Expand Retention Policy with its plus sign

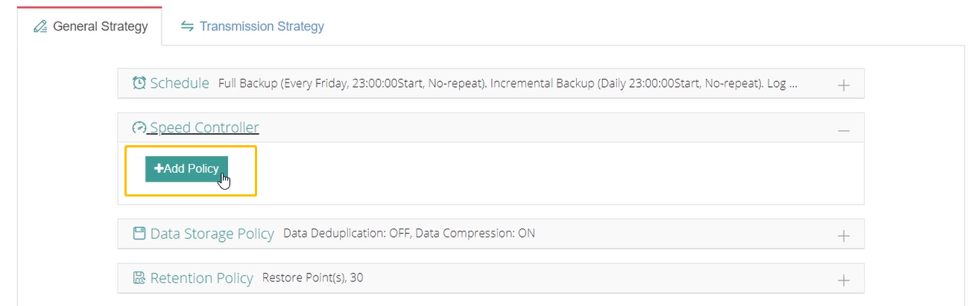844,281
